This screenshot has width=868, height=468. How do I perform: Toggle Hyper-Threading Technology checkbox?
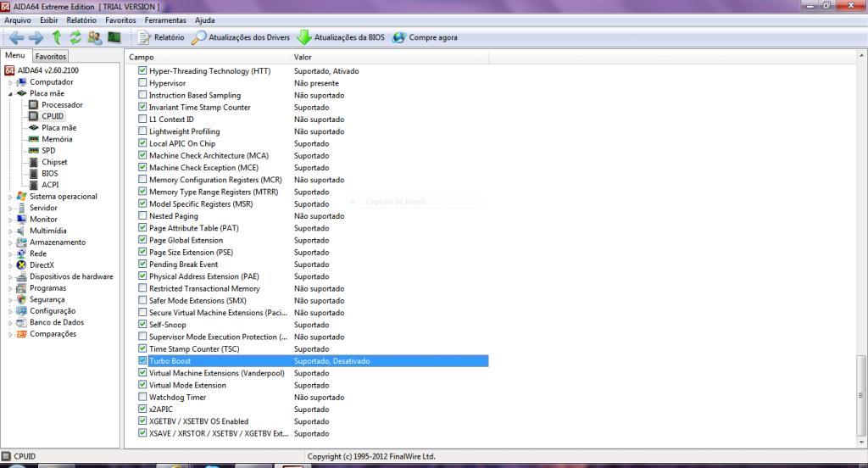[x=142, y=70]
